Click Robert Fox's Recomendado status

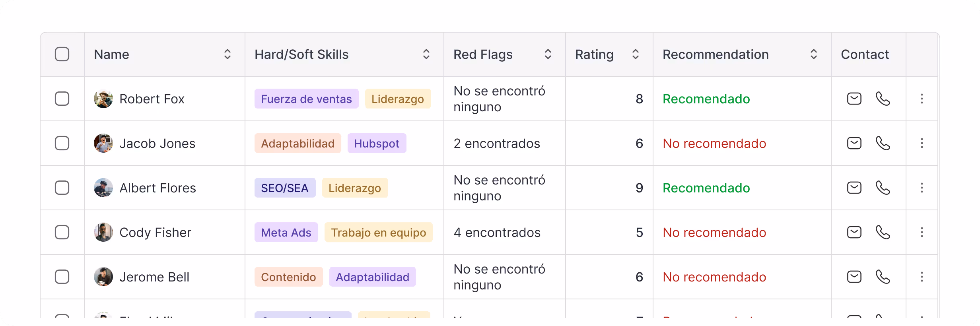click(706, 99)
